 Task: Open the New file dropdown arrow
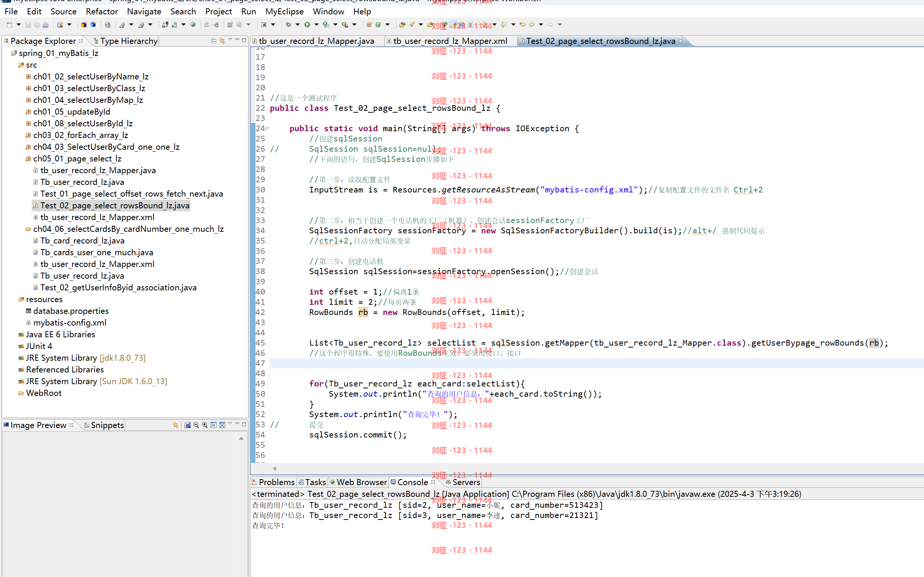click(x=18, y=25)
